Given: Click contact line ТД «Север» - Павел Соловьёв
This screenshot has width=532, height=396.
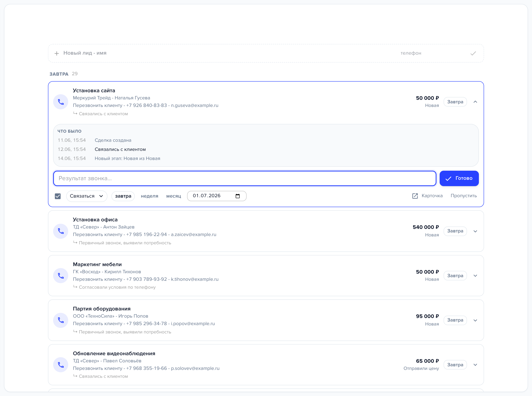Looking at the screenshot, I should click(x=107, y=361).
